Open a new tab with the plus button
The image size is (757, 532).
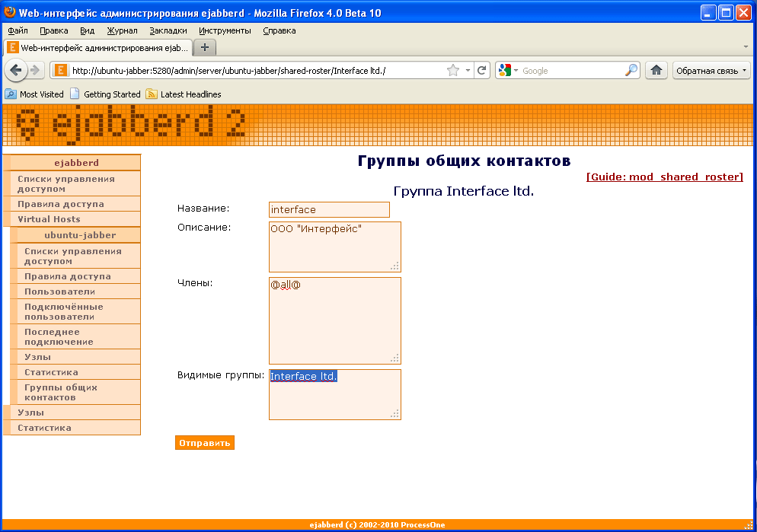coord(205,47)
